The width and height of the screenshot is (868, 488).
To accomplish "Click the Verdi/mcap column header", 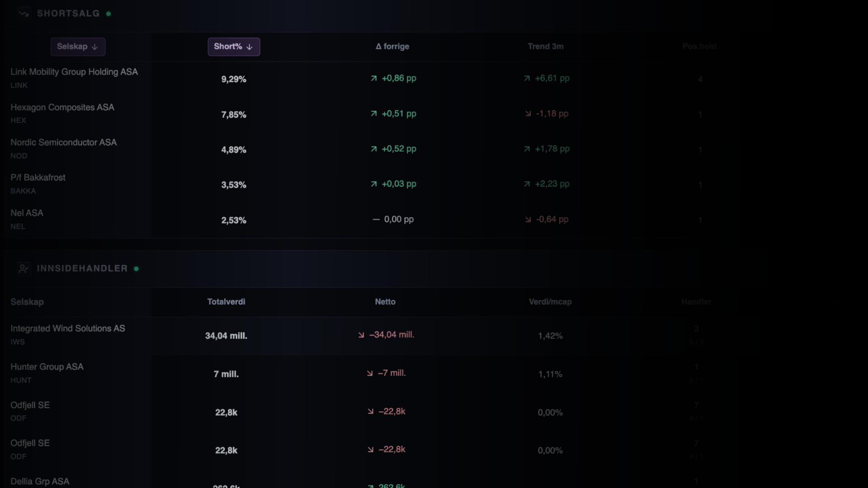I will pos(550,301).
